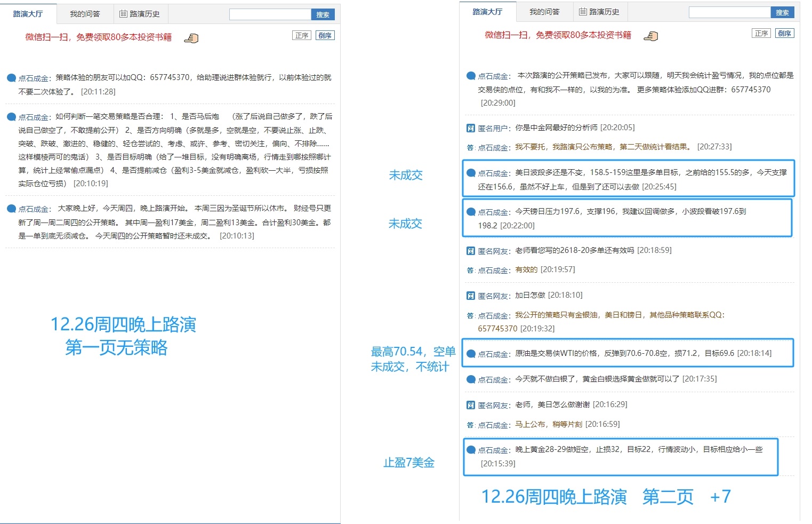This screenshot has height=524, width=812.
Task: Click the 搜索 button in left panel
Action: click(x=323, y=14)
